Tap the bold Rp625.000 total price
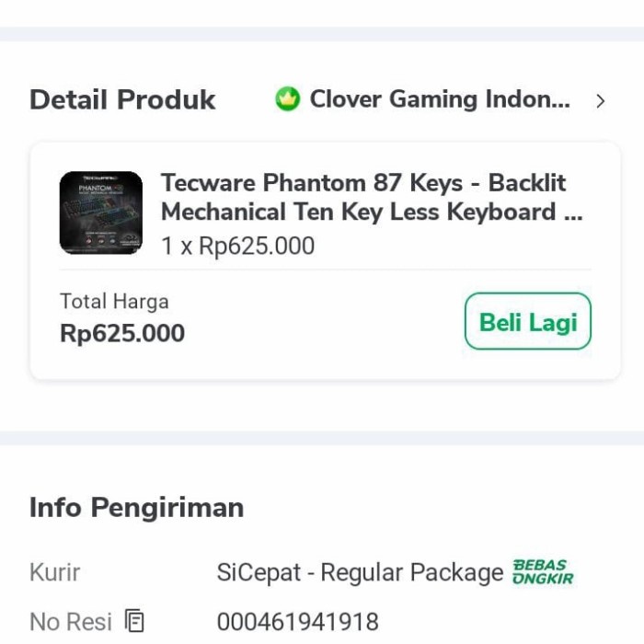The width and height of the screenshot is (644, 644). click(x=122, y=333)
